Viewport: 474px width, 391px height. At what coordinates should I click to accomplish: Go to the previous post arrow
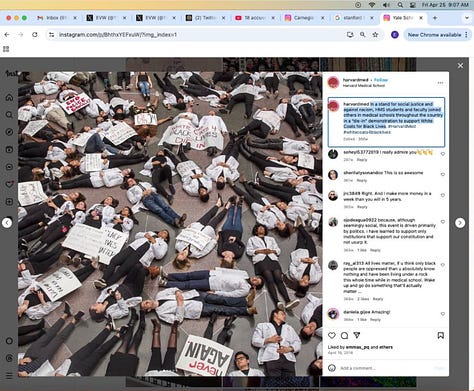(7, 223)
